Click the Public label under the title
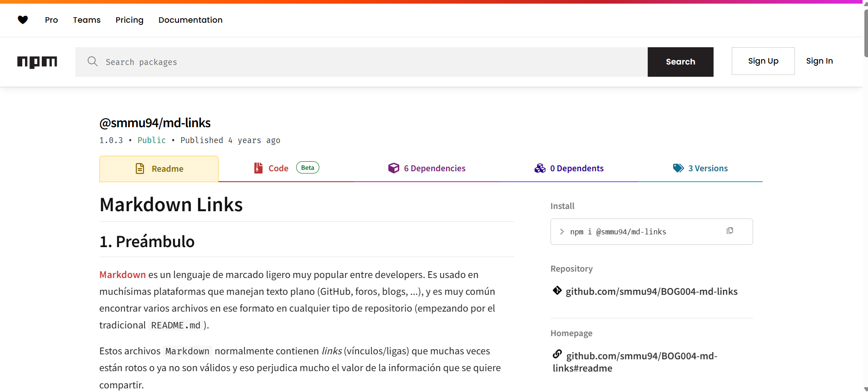The height and width of the screenshot is (392, 868). coord(152,140)
